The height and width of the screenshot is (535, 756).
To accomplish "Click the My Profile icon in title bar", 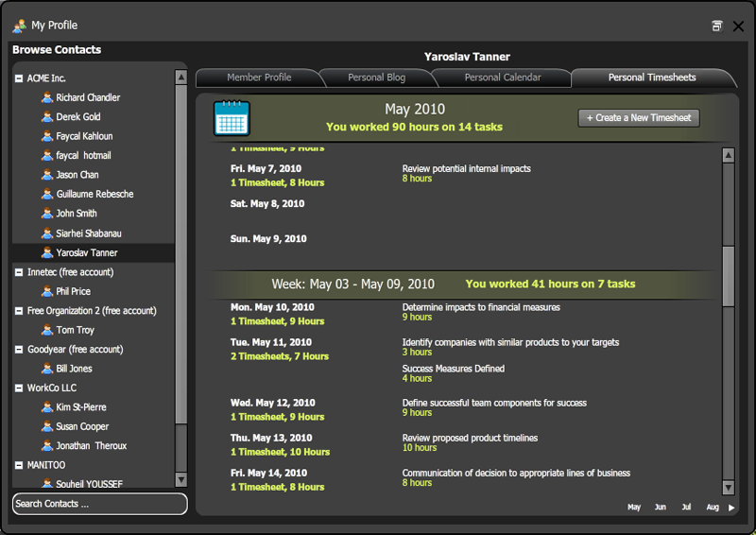I will tap(19, 26).
